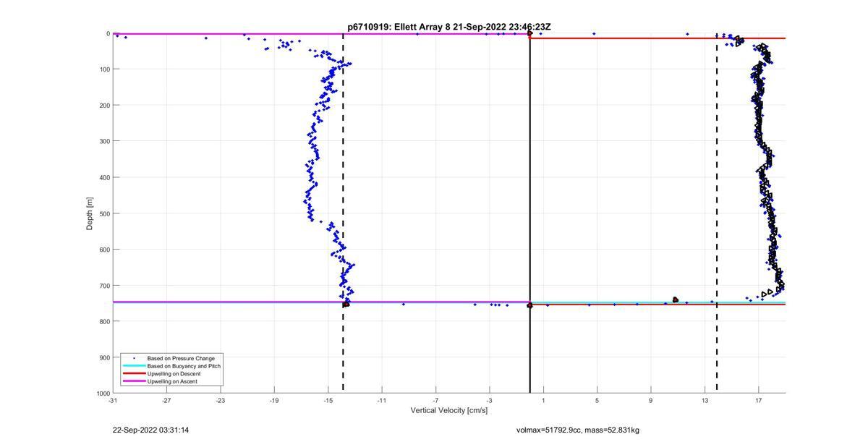Click x-axis tick label '1'
Screen dimensions: 868x442
(x=543, y=400)
